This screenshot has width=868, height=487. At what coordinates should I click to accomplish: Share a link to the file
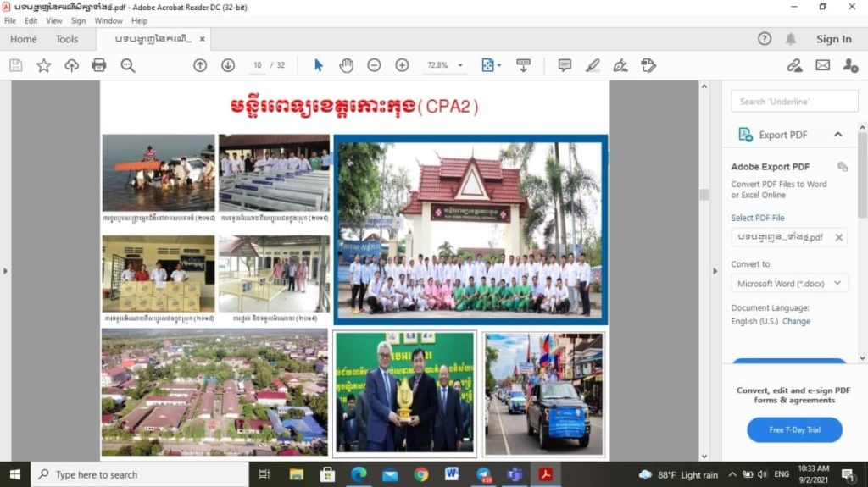[x=795, y=65]
